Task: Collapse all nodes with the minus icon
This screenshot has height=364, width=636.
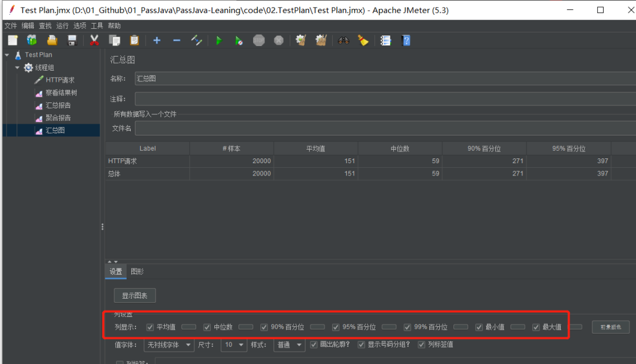Action: pos(177,41)
